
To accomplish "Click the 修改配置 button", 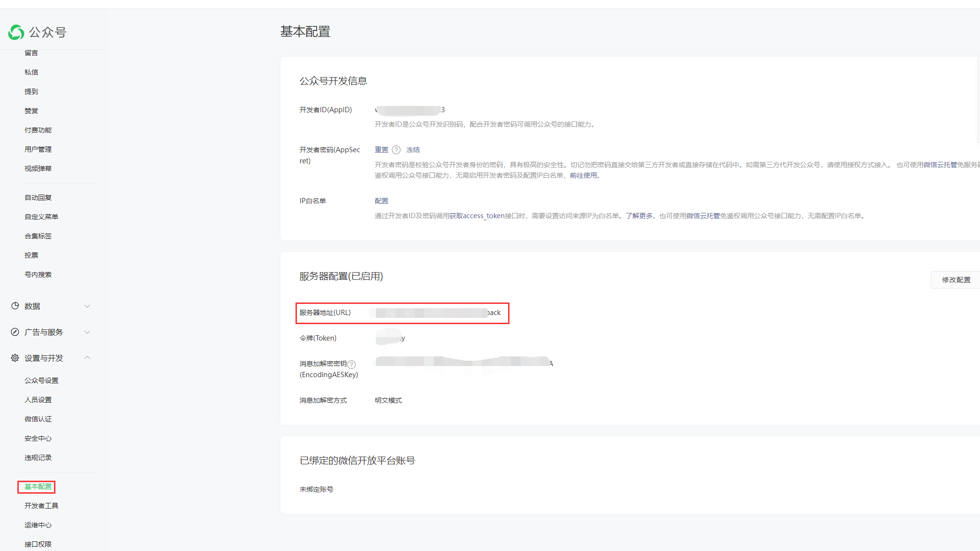I will pyautogui.click(x=956, y=280).
